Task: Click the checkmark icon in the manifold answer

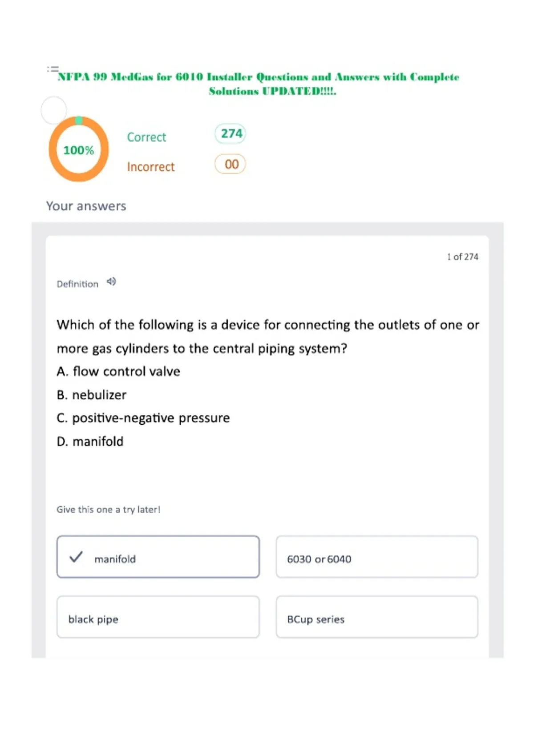Action: (76, 557)
